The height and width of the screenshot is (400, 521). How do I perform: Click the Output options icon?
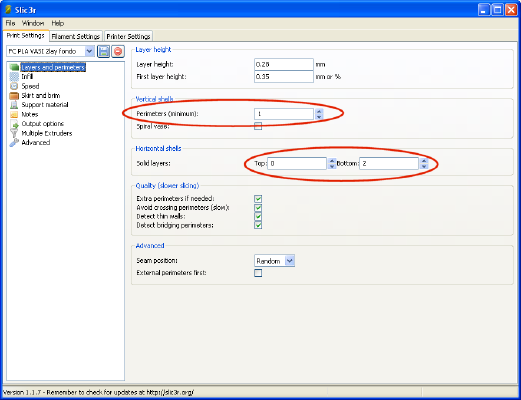[14, 124]
